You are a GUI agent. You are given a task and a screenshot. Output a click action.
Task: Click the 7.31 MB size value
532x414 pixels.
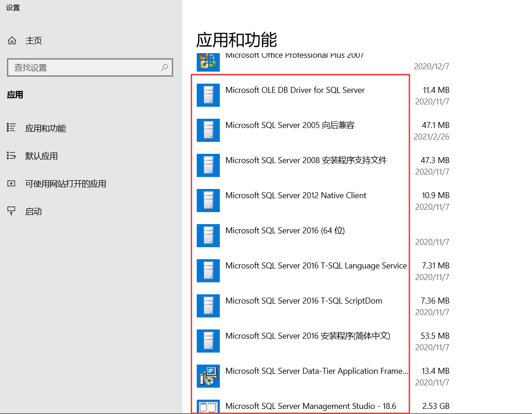point(435,266)
